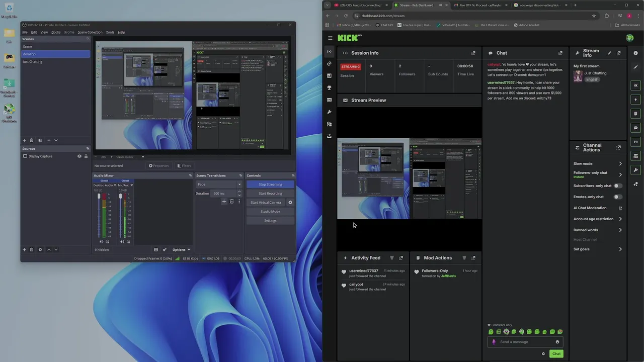Open Mic/Aux channel dropdown
The image size is (644, 362).
(132, 185)
